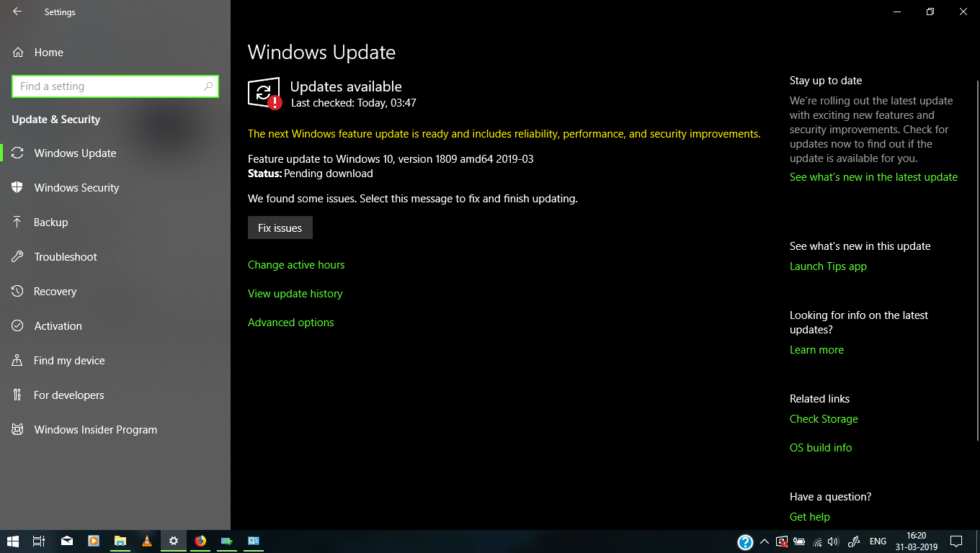Open the media player taskbar icon

94,541
